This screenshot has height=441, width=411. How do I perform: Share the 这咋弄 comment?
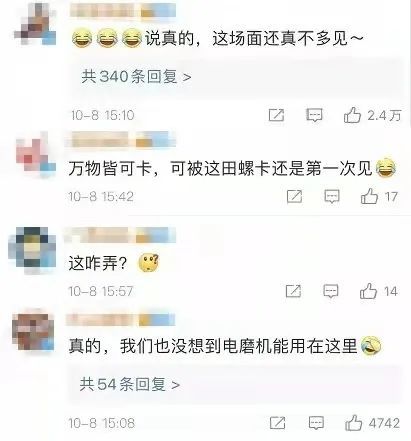point(294,291)
